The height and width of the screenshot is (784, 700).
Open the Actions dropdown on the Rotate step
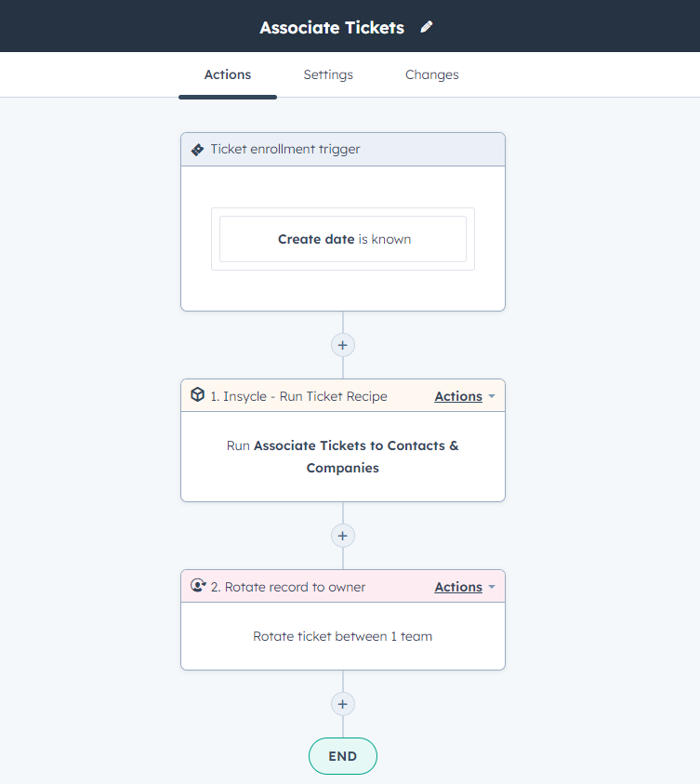(x=457, y=586)
